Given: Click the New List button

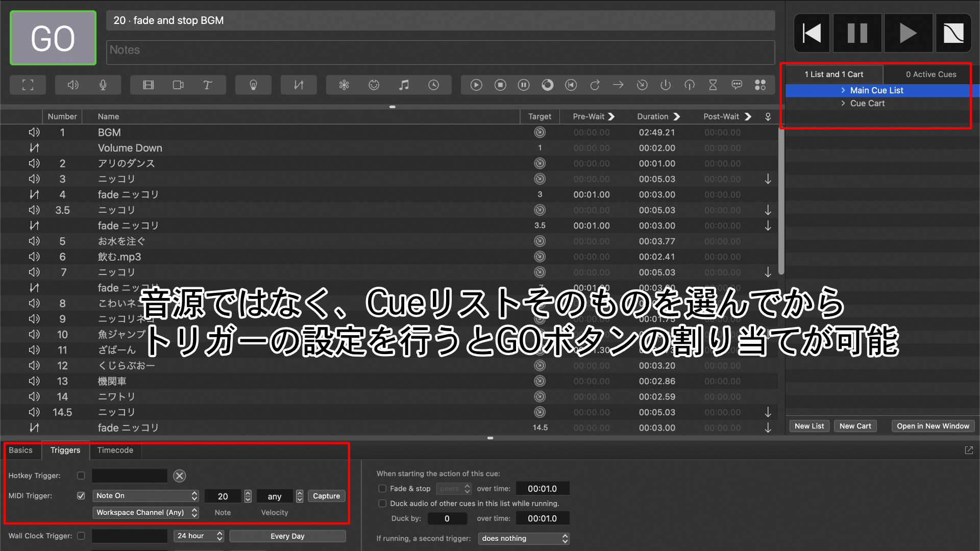Looking at the screenshot, I should [x=809, y=427].
